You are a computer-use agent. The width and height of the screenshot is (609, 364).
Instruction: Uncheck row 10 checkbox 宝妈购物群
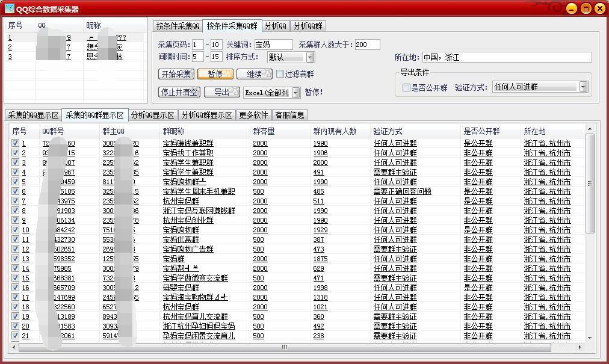click(x=15, y=230)
